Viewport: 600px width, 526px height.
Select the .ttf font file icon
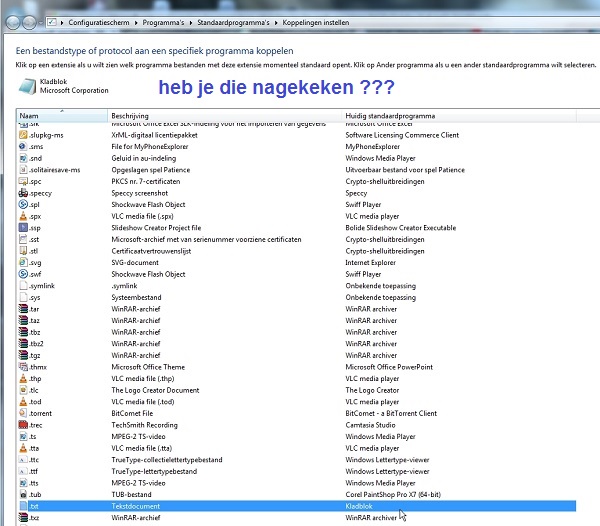[x=23, y=471]
